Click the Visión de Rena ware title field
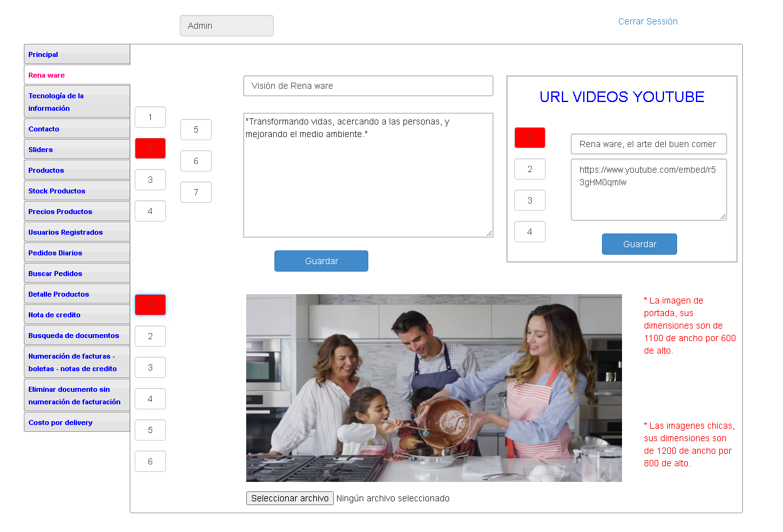Screen dimensions: 783x532 click(368, 86)
